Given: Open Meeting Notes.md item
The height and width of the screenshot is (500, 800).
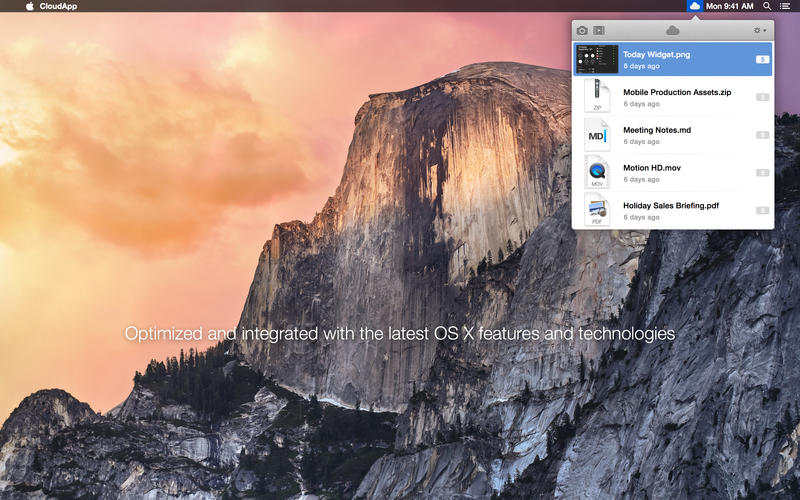Looking at the screenshot, I should click(657, 130).
